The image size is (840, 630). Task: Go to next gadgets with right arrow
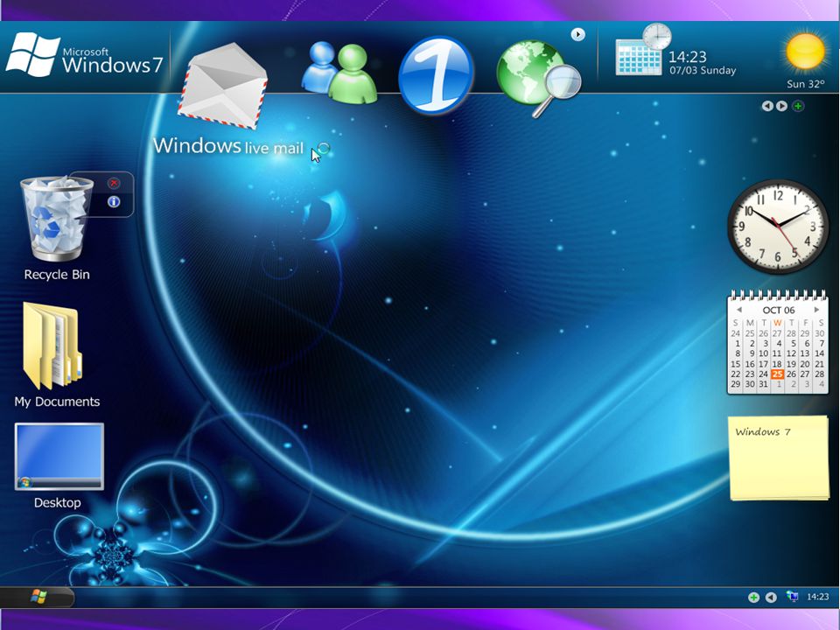pos(781,106)
